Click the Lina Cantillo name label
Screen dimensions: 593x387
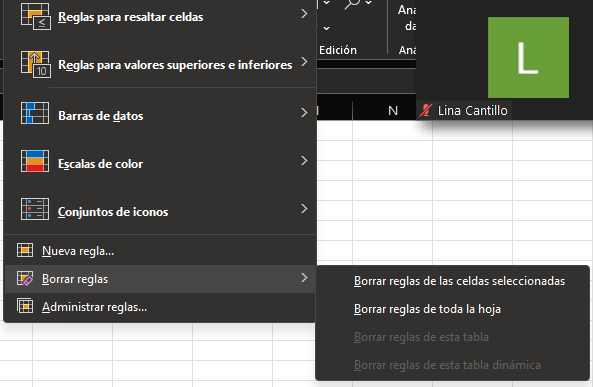(x=472, y=111)
